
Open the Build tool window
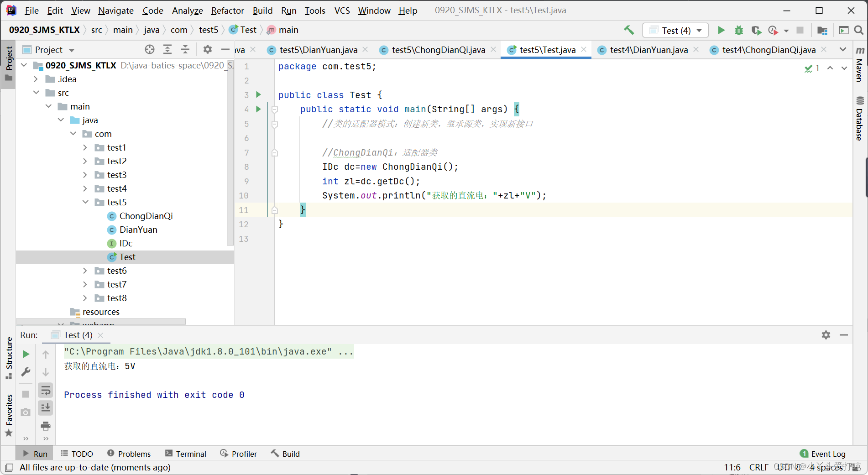285,454
